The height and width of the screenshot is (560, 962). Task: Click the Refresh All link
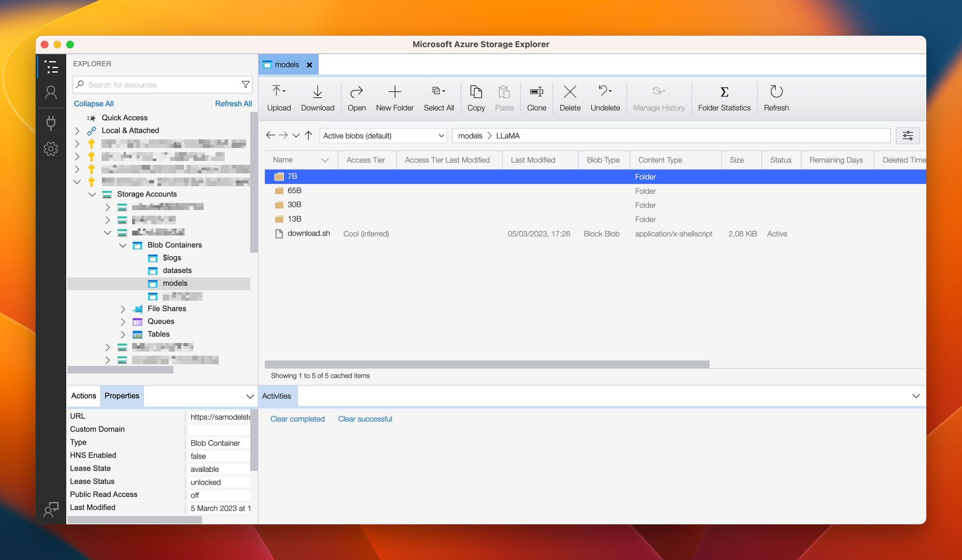tap(233, 103)
